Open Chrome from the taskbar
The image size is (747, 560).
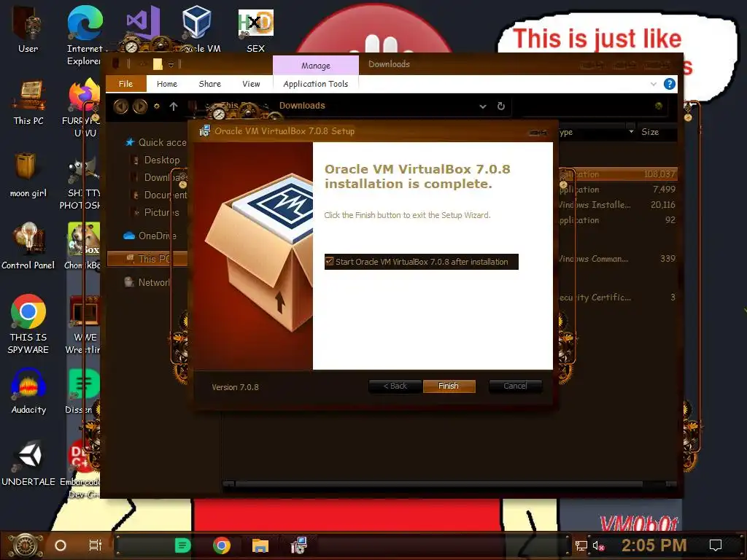click(x=222, y=545)
